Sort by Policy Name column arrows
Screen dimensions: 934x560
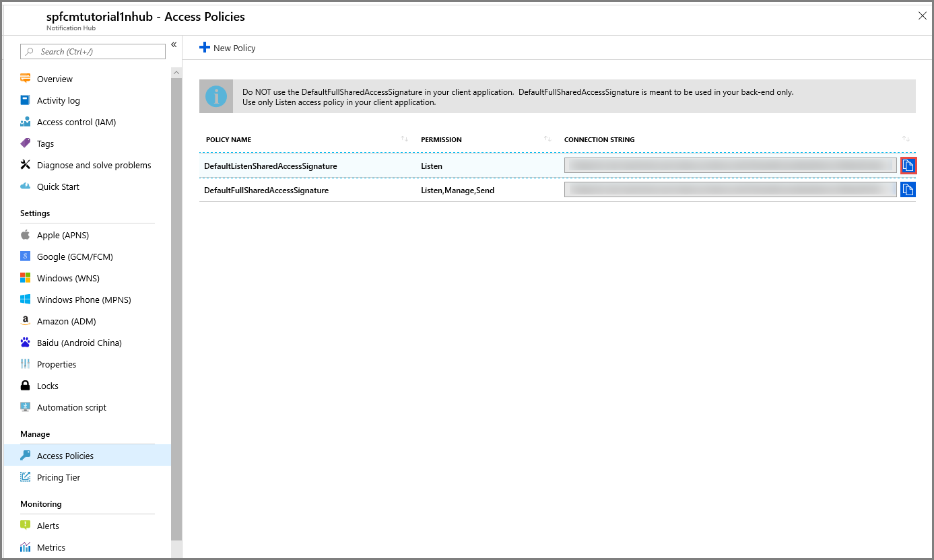pos(405,139)
